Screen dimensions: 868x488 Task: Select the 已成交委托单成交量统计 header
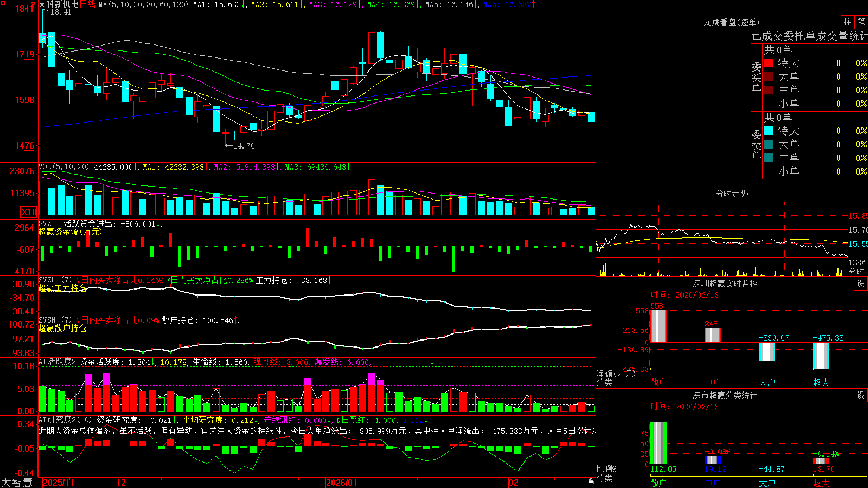809,36
